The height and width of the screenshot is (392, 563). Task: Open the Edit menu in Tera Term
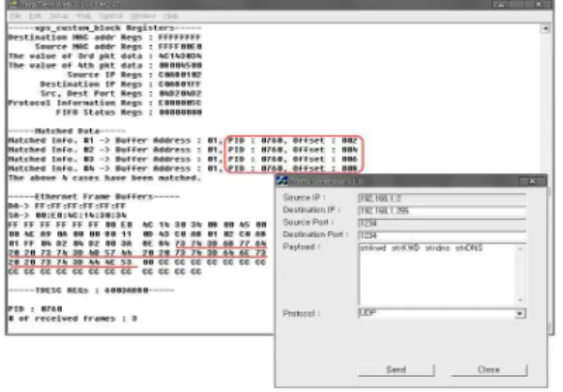pos(35,16)
